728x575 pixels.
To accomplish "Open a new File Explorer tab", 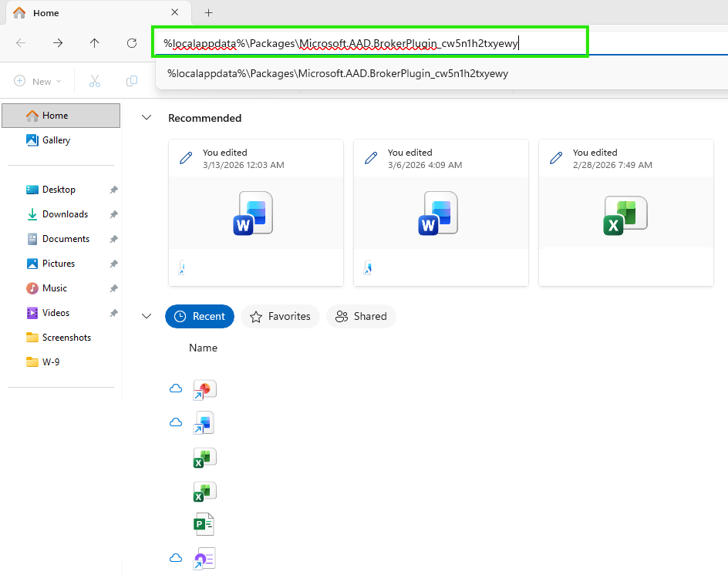I will coord(208,13).
